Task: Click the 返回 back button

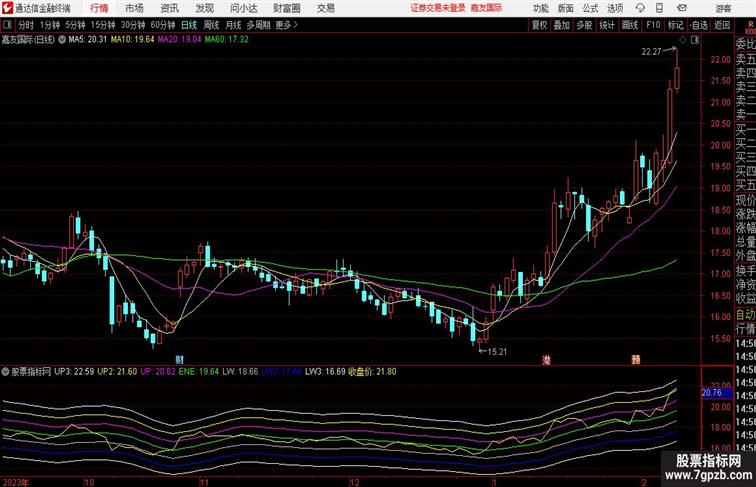Action: [x=722, y=25]
